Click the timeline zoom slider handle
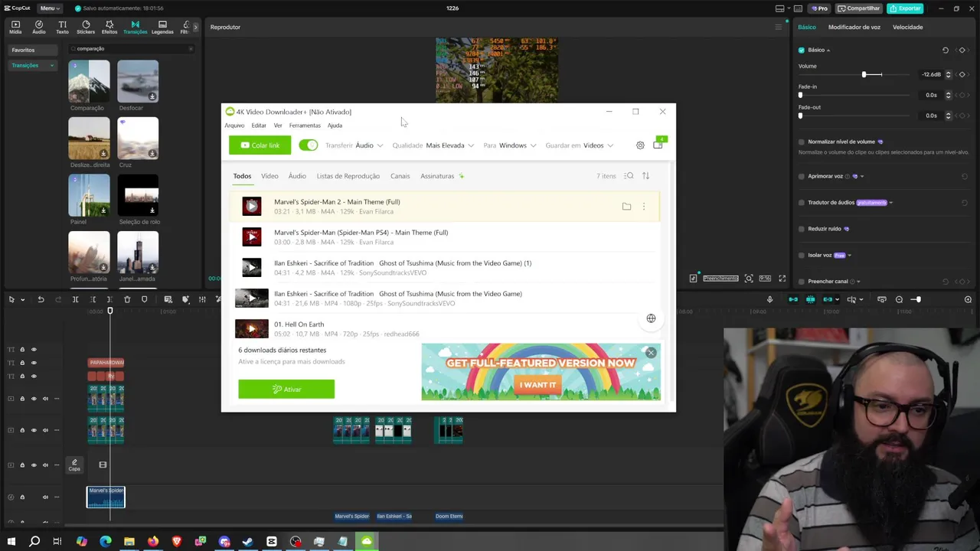 pyautogui.click(x=918, y=299)
